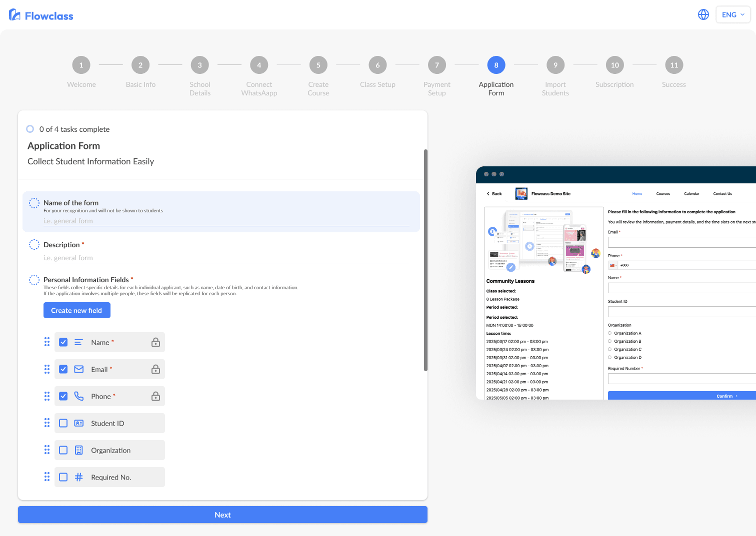
Task: Select Organization D radio button
Action: [609, 357]
